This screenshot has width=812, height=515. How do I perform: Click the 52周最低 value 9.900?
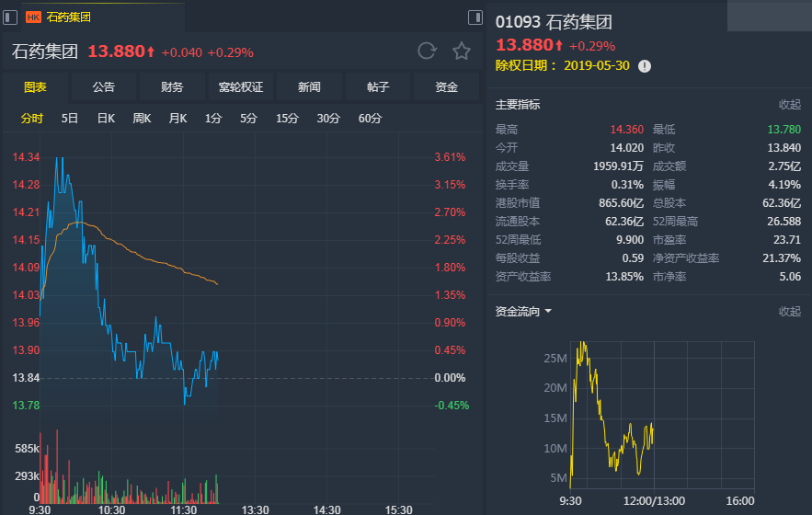click(x=630, y=240)
